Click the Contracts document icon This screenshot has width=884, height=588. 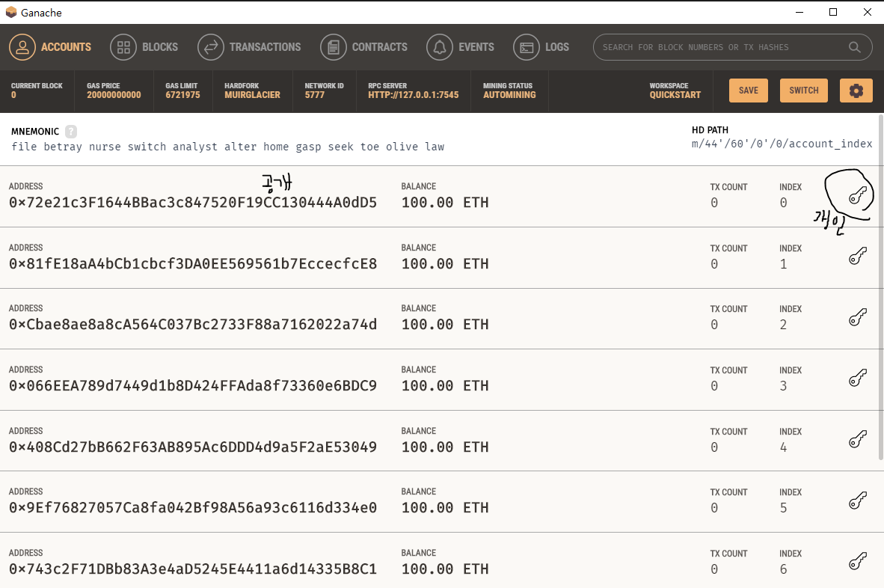334,47
